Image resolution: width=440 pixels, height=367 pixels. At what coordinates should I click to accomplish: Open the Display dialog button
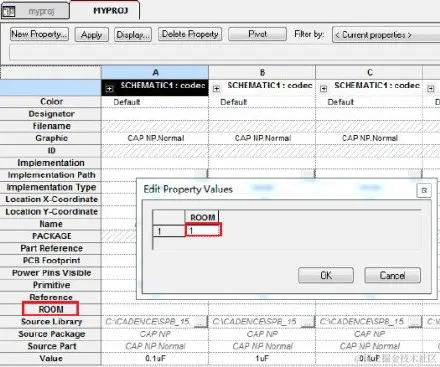pos(133,34)
